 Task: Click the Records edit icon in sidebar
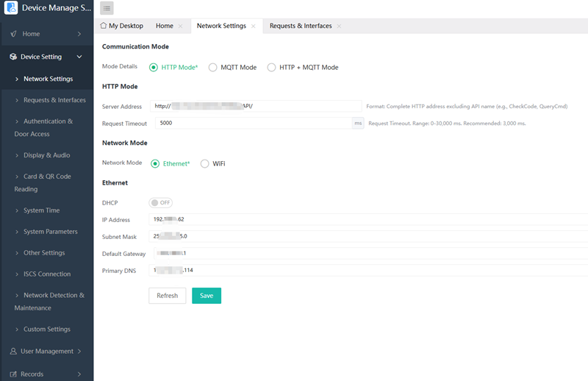click(13, 374)
